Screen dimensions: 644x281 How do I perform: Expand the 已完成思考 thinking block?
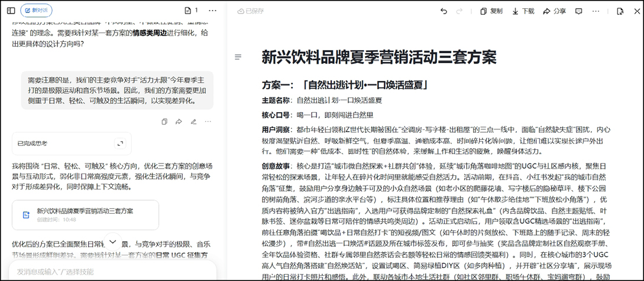(120, 143)
